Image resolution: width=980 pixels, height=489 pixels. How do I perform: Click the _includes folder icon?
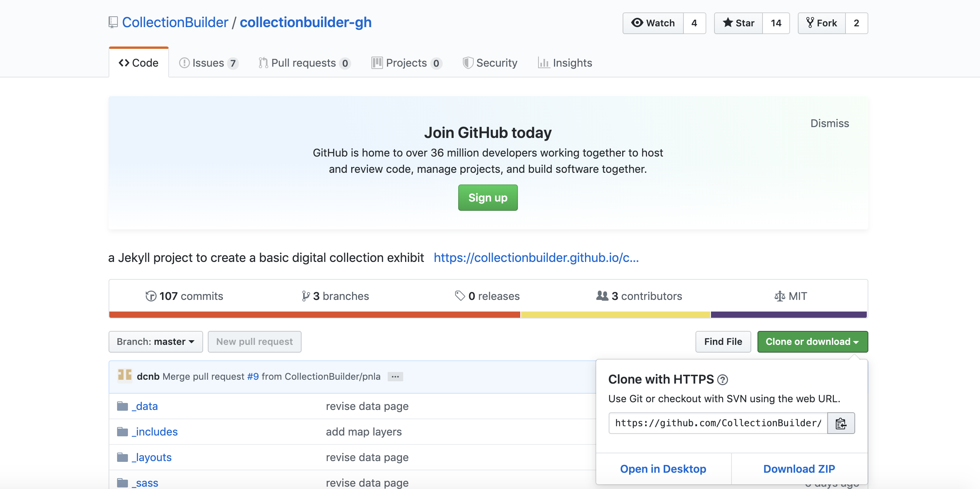click(122, 431)
